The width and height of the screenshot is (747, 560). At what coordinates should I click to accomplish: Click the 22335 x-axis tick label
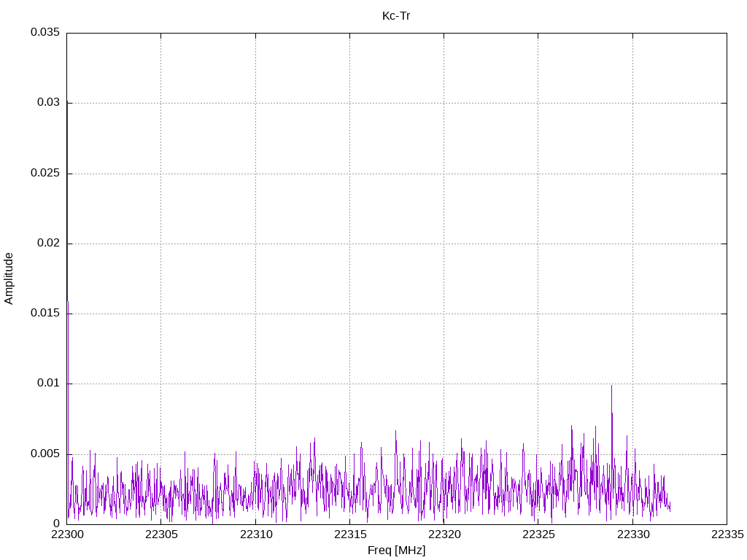point(727,534)
